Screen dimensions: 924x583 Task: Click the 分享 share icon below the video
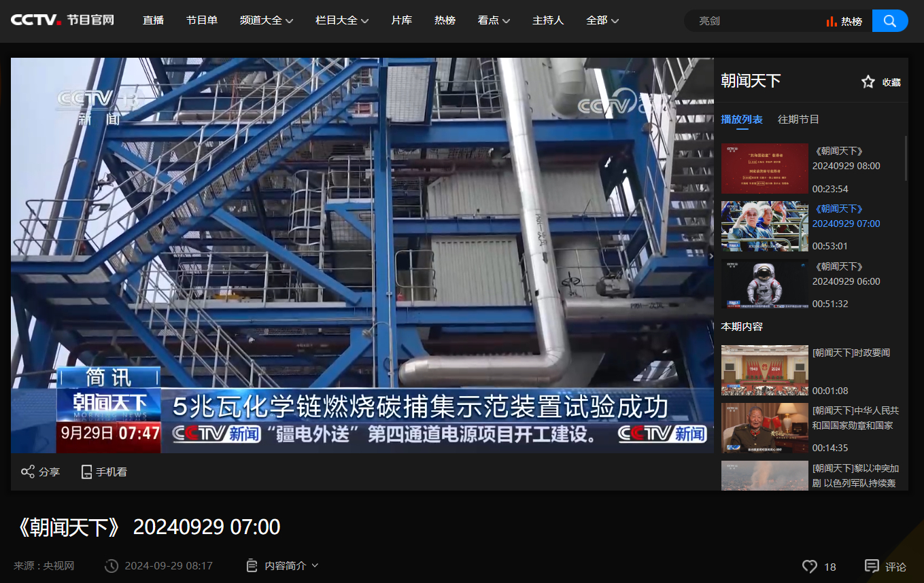[x=28, y=472]
